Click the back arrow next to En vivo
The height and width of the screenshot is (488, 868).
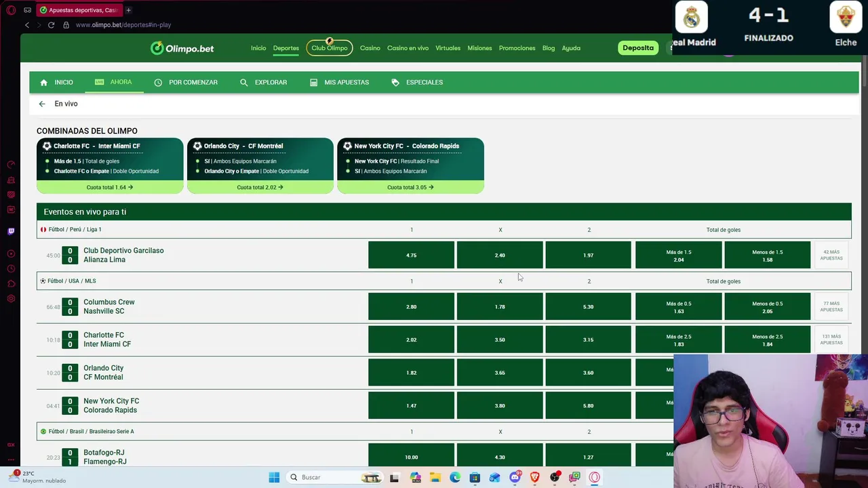coord(42,104)
